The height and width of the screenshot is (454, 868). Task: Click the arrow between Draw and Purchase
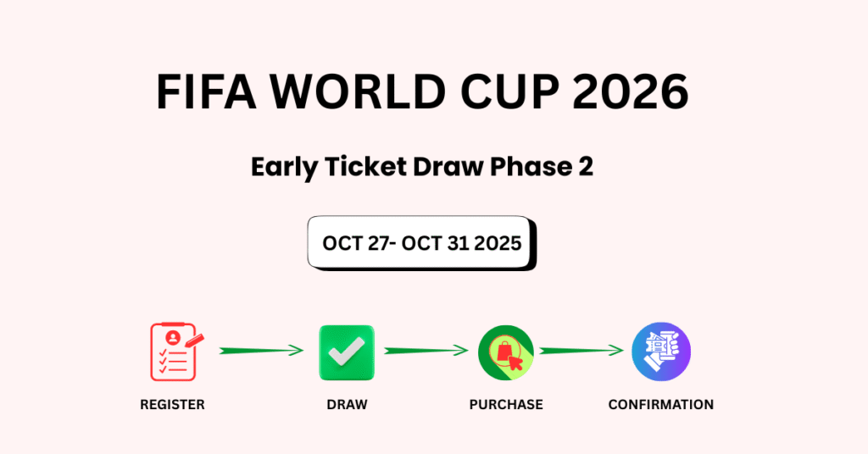pos(426,350)
